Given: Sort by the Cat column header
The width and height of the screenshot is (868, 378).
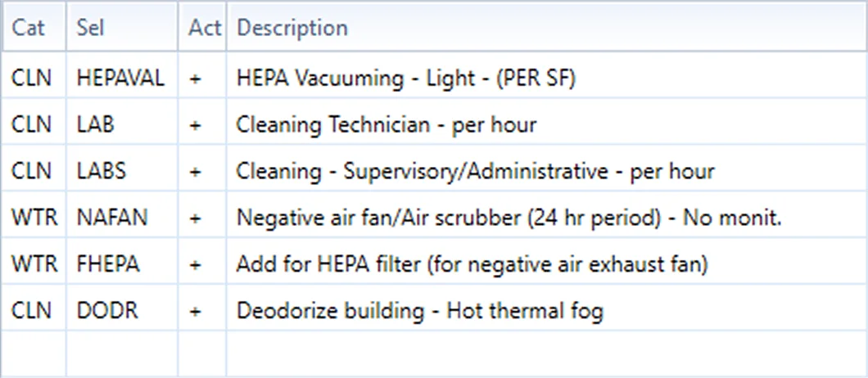Looking at the screenshot, I should [34, 27].
